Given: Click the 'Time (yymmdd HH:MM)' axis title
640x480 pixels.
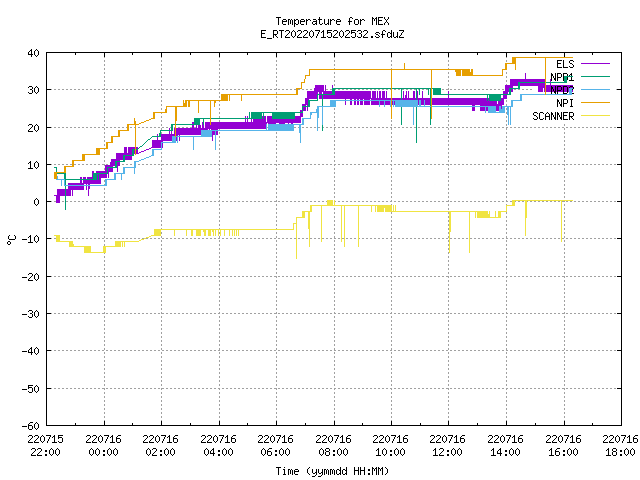Looking at the screenshot, I should 332,471.
